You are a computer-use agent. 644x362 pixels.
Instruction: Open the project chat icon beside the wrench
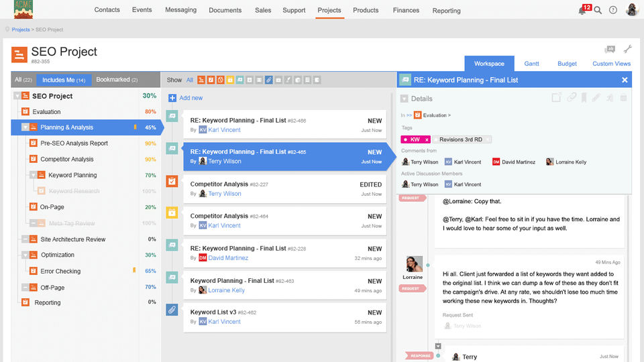pos(610,50)
